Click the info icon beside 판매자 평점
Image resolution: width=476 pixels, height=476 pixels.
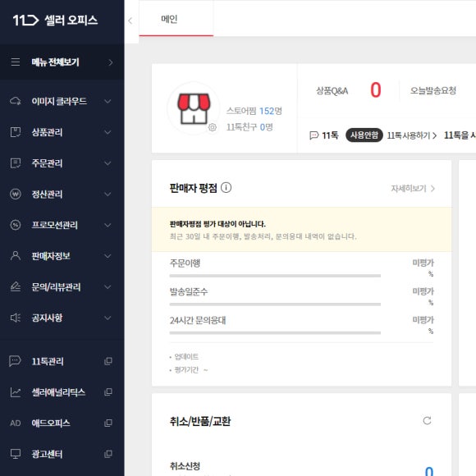[226, 188]
